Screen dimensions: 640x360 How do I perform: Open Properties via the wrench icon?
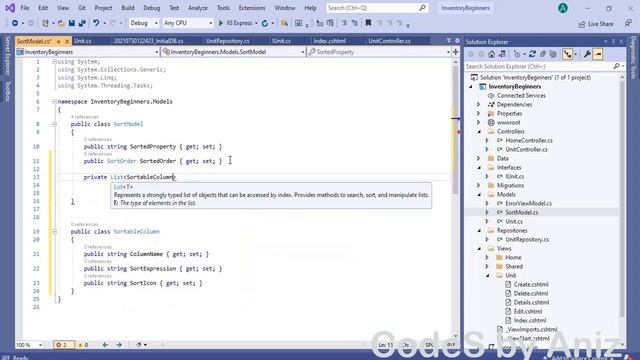click(587, 54)
